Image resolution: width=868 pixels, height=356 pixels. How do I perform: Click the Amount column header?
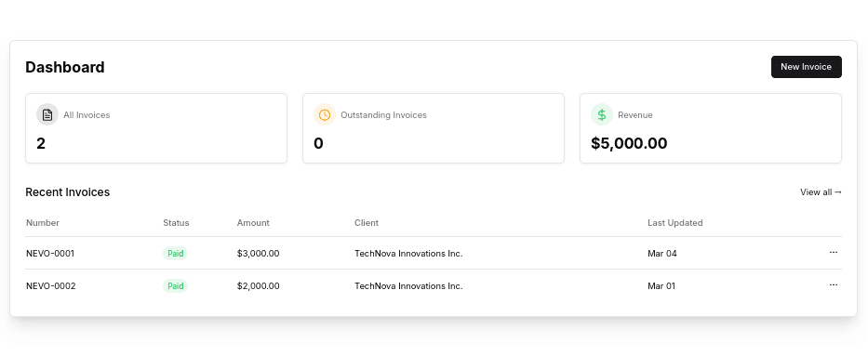[x=253, y=223]
